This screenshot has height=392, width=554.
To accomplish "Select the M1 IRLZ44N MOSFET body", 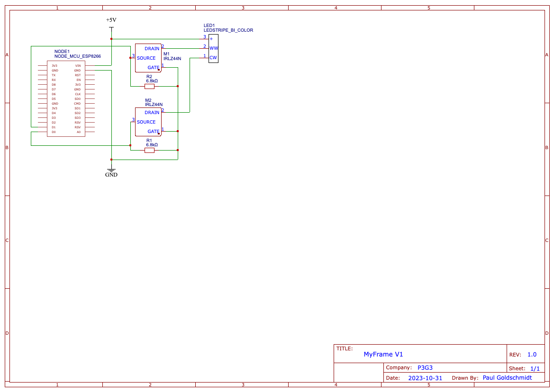I will [148, 58].
